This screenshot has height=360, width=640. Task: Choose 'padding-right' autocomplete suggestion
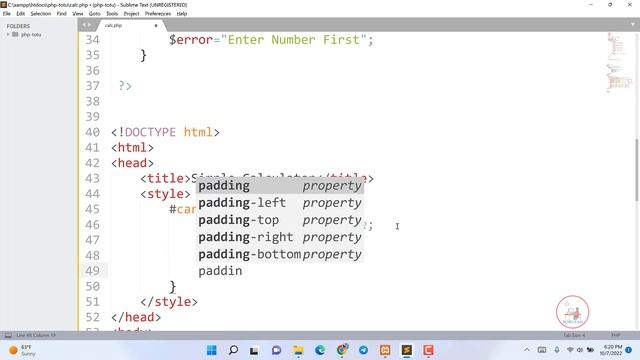click(280, 237)
